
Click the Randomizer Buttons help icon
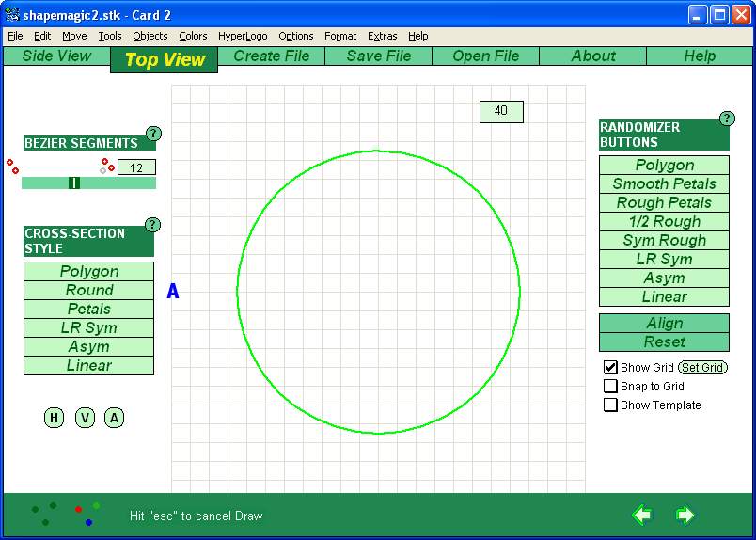point(727,119)
